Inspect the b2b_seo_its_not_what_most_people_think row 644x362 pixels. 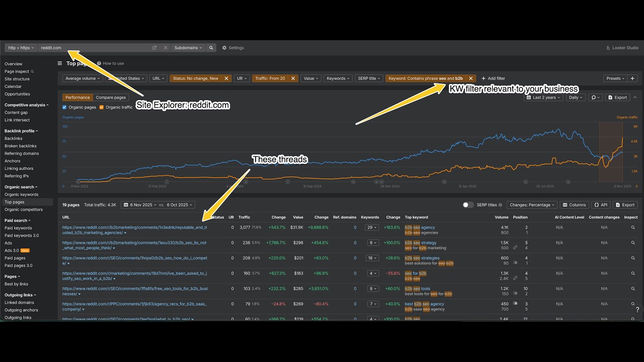click(633, 243)
